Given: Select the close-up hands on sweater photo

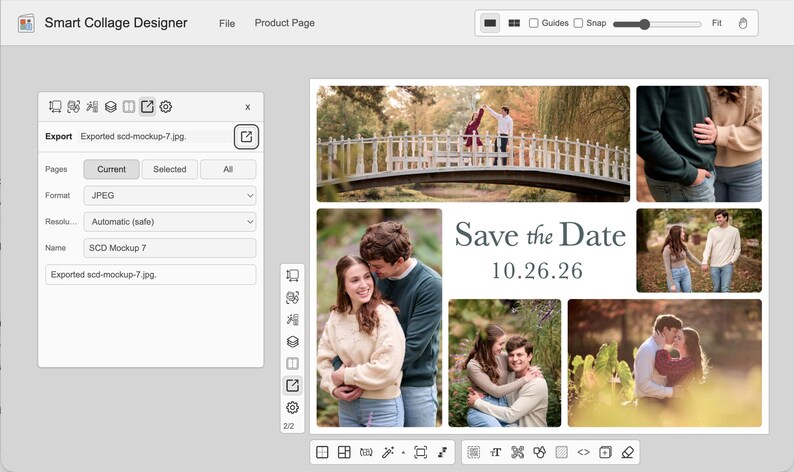Looking at the screenshot, I should tap(699, 144).
